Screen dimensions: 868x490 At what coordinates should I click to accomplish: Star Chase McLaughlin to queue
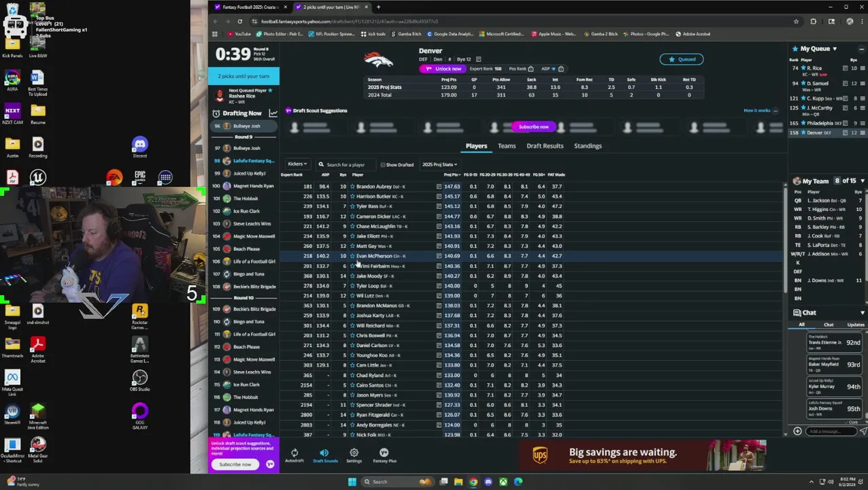tap(352, 226)
